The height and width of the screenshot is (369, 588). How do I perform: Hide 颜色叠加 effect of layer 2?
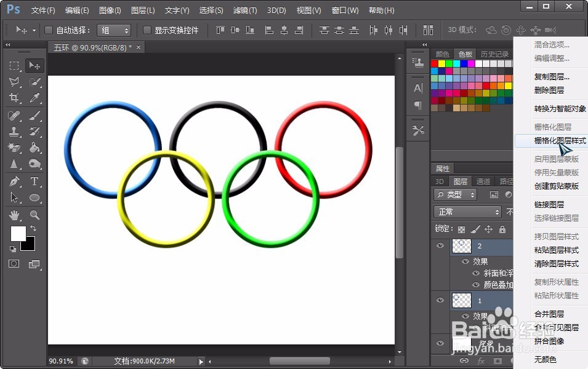476,285
